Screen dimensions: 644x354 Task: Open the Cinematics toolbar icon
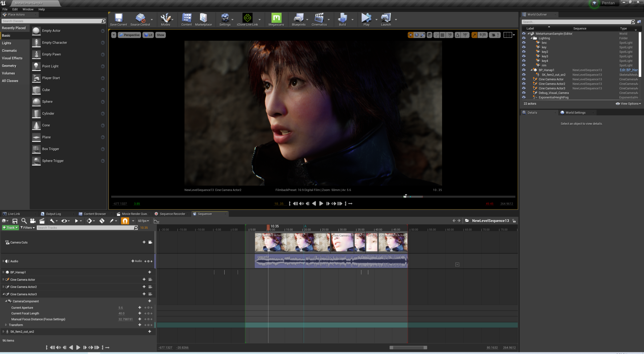coord(319,19)
